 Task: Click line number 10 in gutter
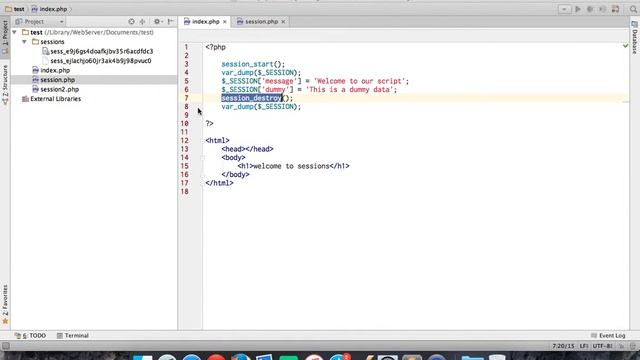pos(184,124)
